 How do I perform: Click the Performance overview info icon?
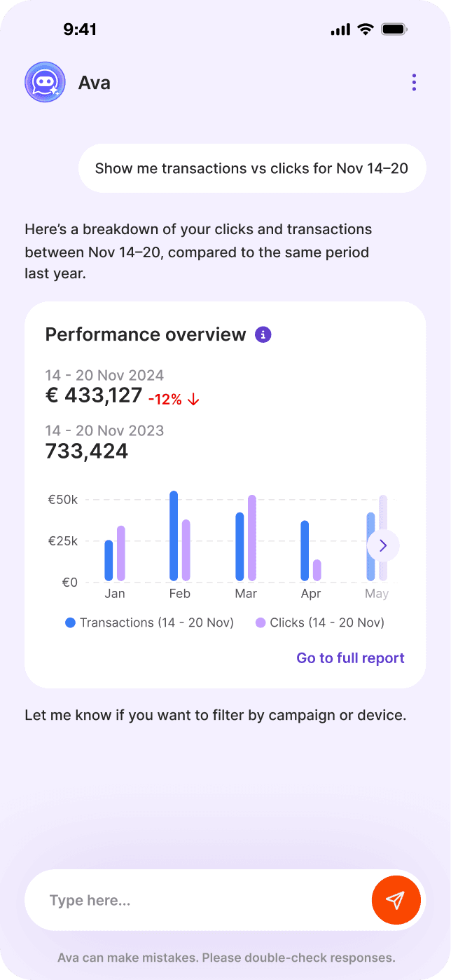coord(262,334)
